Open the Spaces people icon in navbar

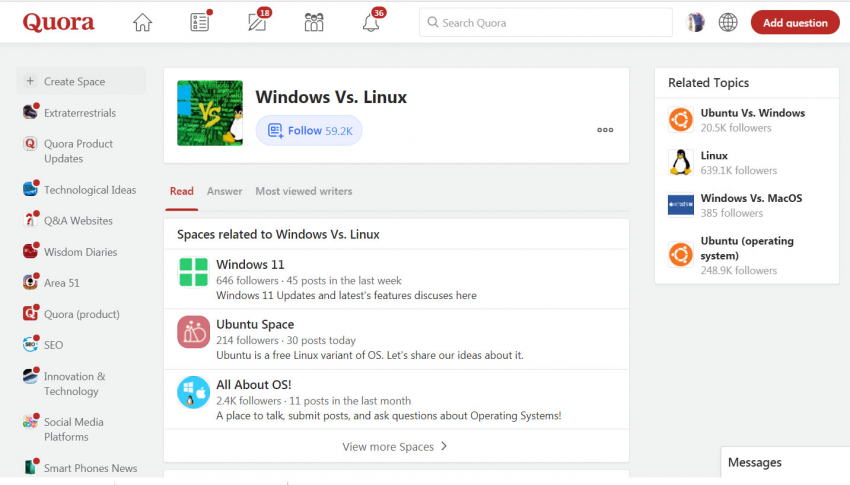(x=314, y=22)
